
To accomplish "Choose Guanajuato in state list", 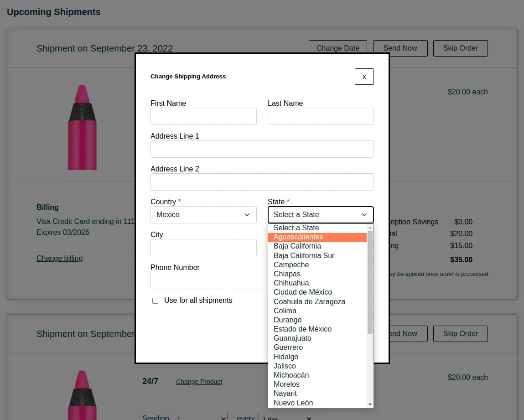I will (317, 338).
